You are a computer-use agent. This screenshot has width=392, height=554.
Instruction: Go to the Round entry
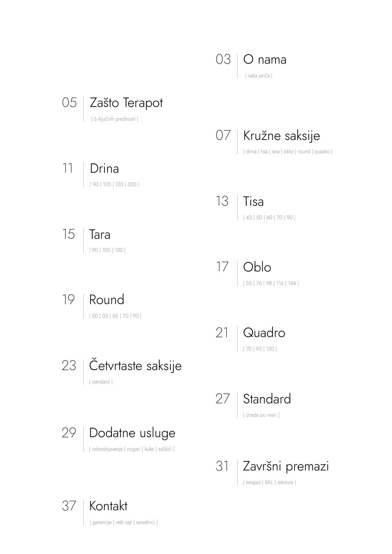[107, 300]
